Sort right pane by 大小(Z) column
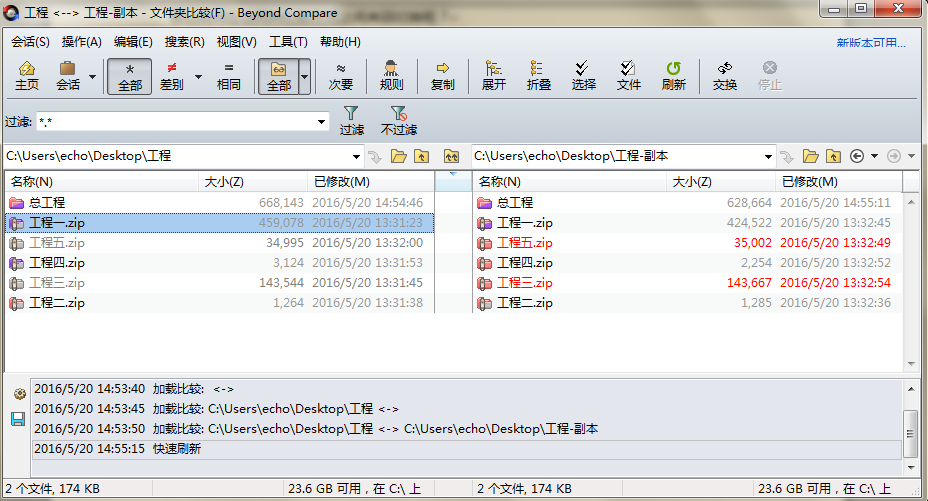The image size is (928, 501). (x=721, y=182)
